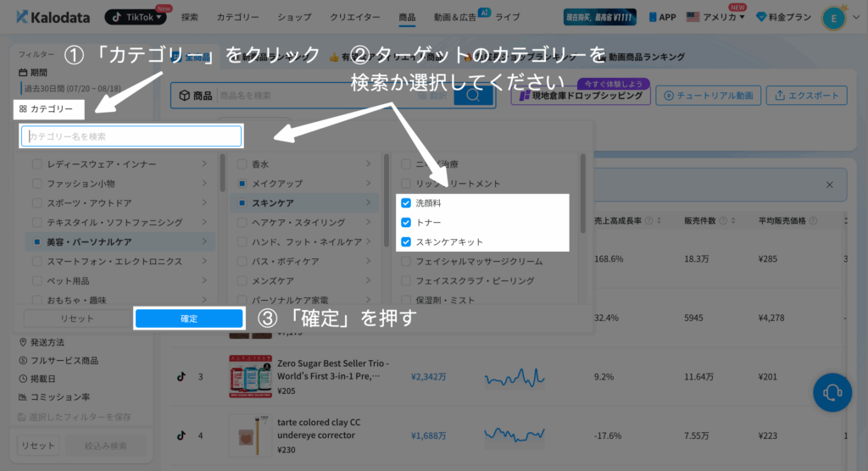The width and height of the screenshot is (868, 471).
Task: Expand the 香水 subcategory arrow
Action: (368, 164)
